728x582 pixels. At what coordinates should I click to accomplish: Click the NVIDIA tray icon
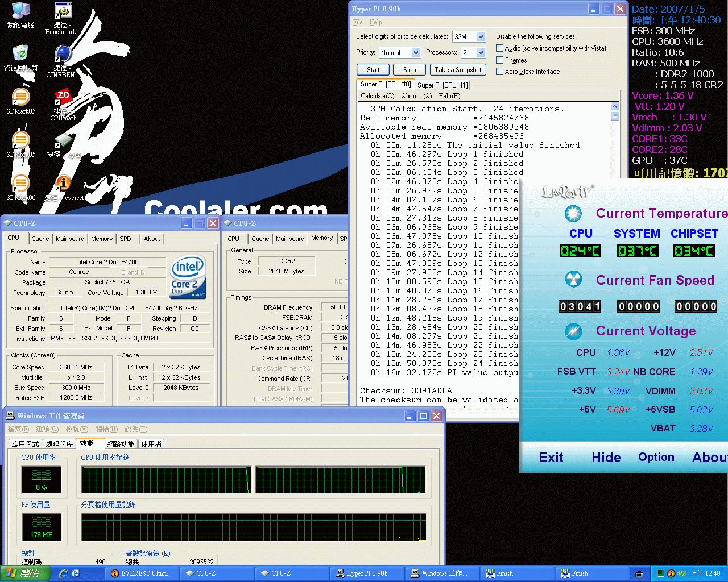point(681,573)
